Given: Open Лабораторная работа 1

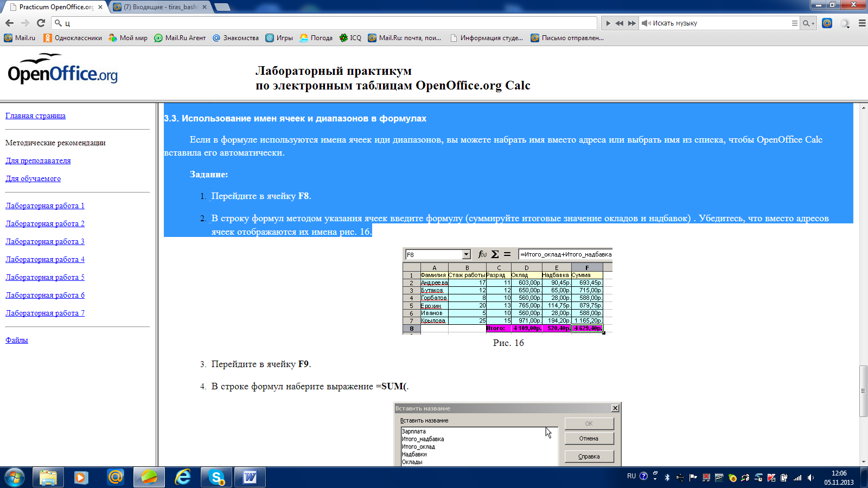Looking at the screenshot, I should click(45, 206).
